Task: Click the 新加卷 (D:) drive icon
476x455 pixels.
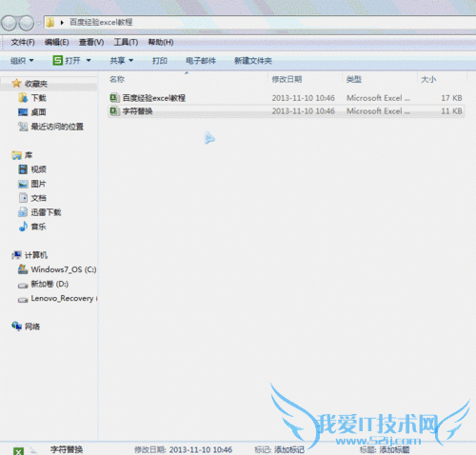Action: click(x=23, y=286)
